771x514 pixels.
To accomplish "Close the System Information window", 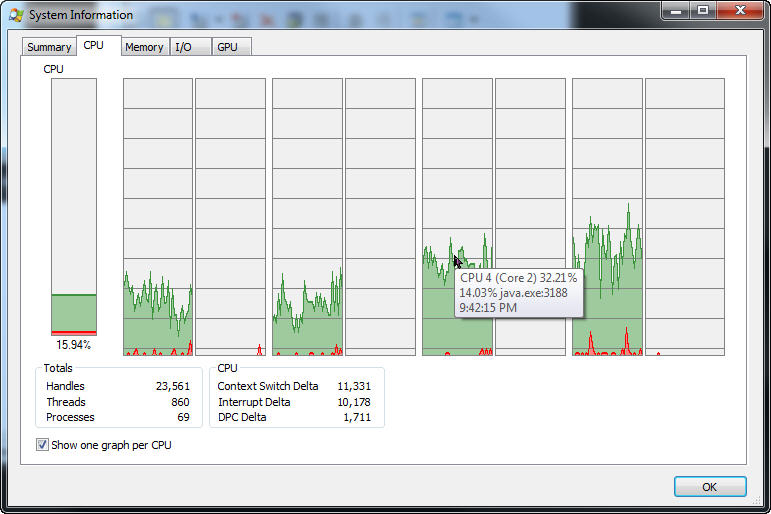I will [738, 10].
